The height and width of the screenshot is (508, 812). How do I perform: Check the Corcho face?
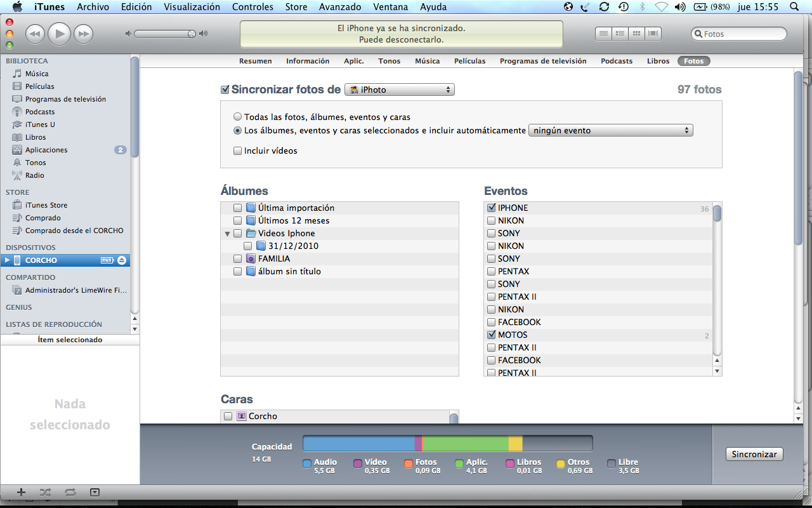coord(228,417)
